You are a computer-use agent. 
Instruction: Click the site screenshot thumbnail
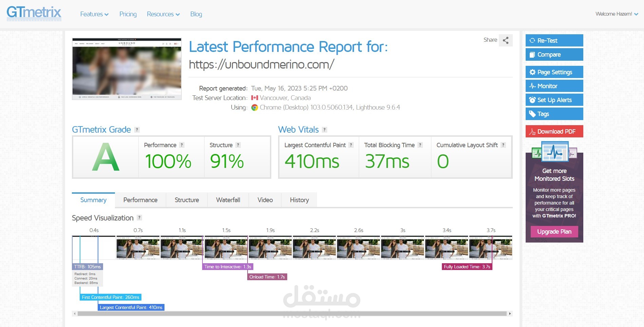127,69
